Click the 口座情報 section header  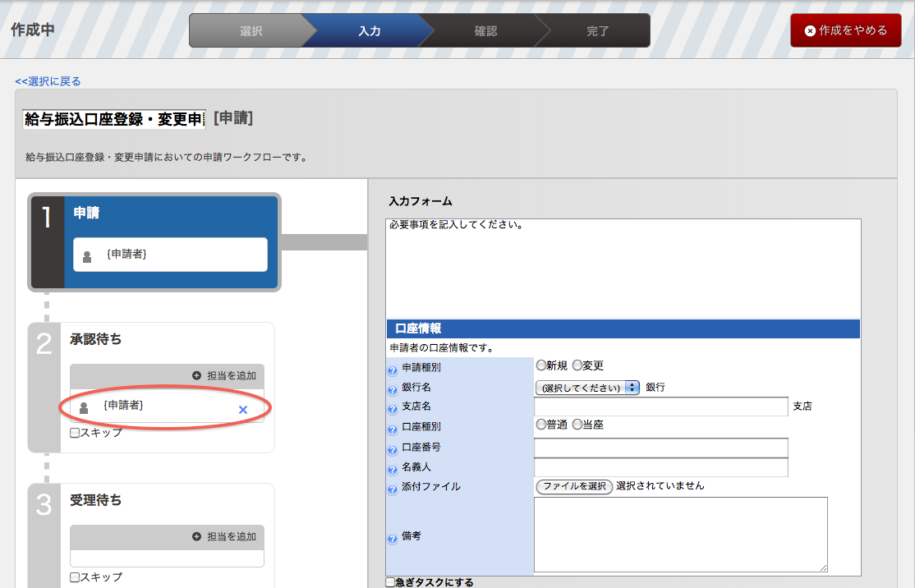click(x=623, y=328)
